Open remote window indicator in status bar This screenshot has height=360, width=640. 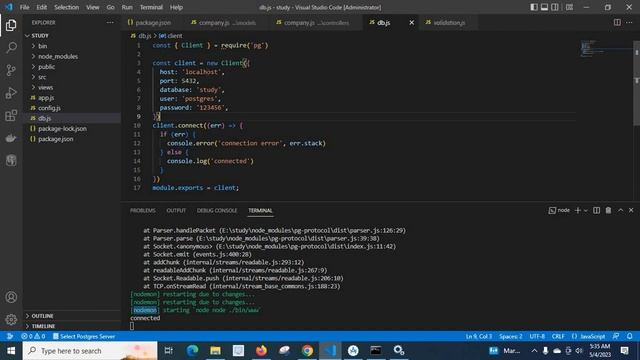click(10, 336)
